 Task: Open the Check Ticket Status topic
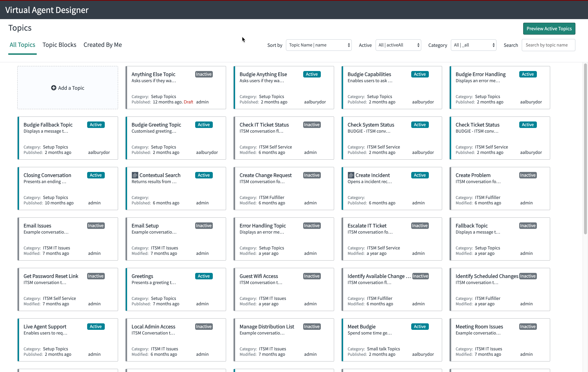500,138
